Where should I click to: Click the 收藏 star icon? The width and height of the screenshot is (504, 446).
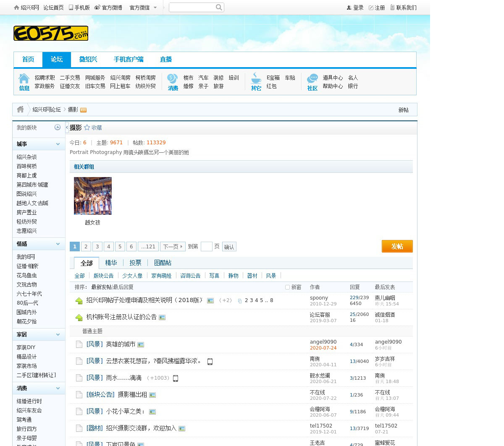[87, 128]
